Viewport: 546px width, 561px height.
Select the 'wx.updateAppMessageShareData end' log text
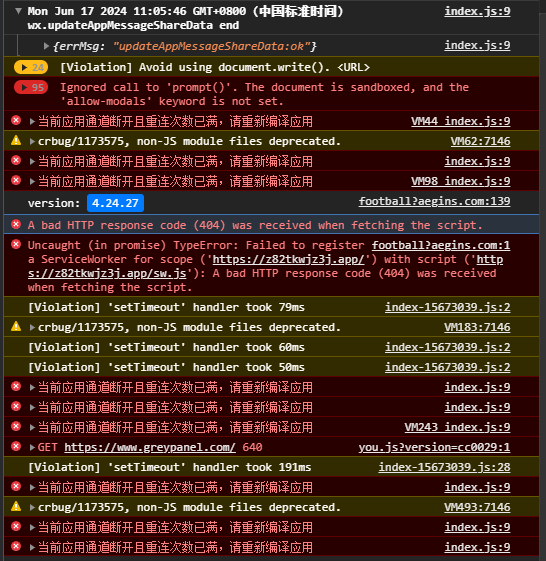tap(133, 26)
